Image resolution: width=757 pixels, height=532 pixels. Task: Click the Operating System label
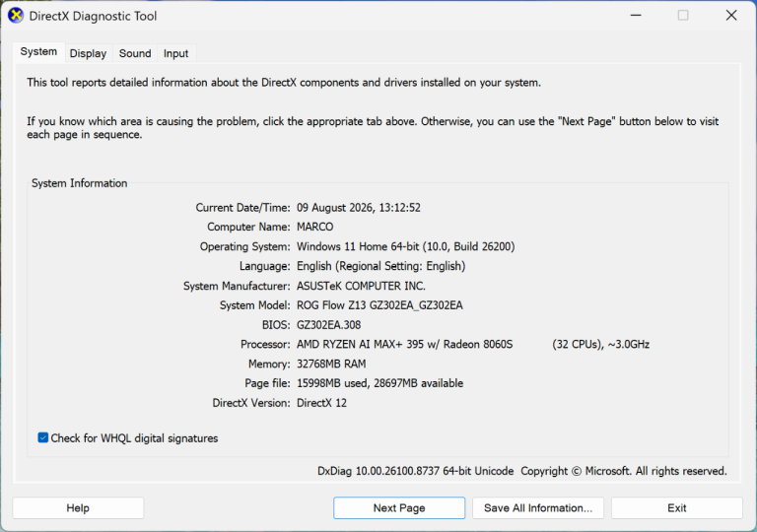coord(245,246)
